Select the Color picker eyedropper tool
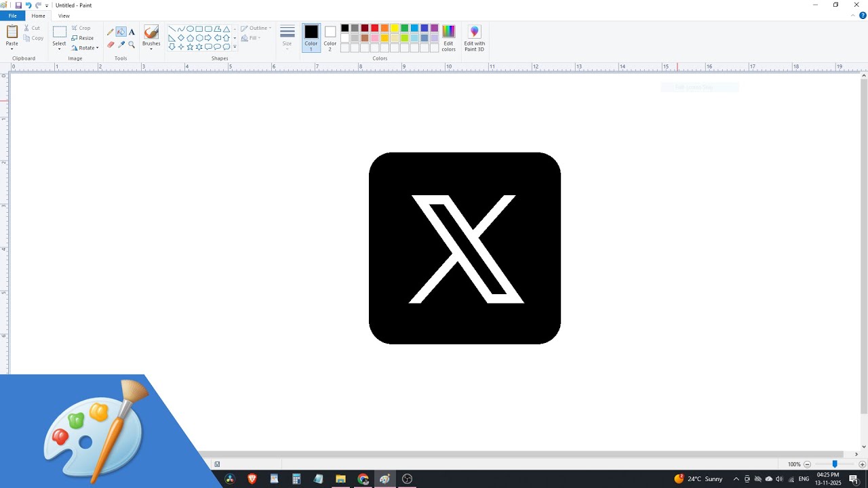 121,45
